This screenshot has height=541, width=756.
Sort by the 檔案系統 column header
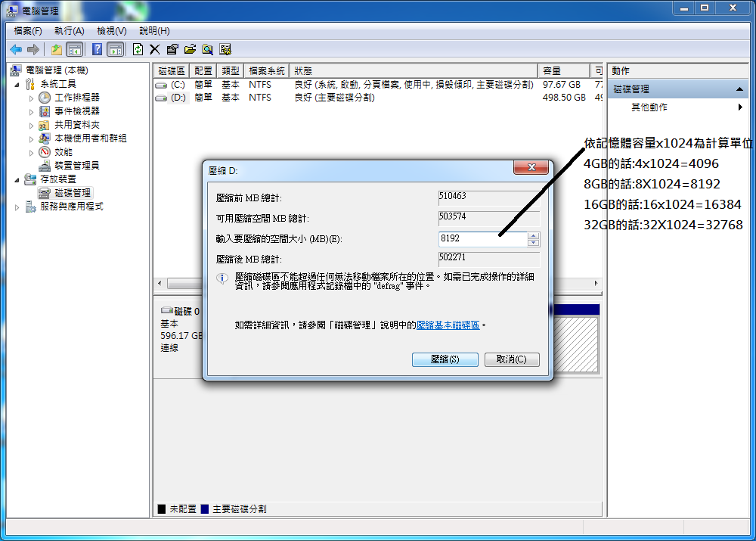tap(267, 71)
